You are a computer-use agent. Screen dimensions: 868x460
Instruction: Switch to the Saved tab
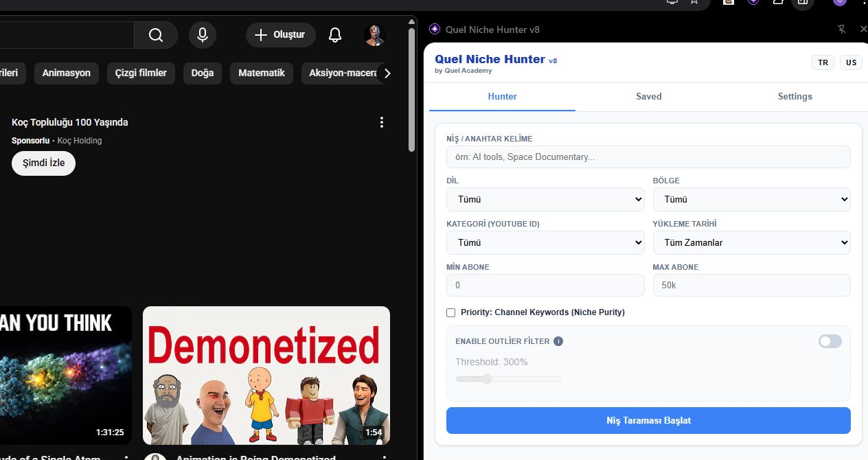pyautogui.click(x=649, y=97)
